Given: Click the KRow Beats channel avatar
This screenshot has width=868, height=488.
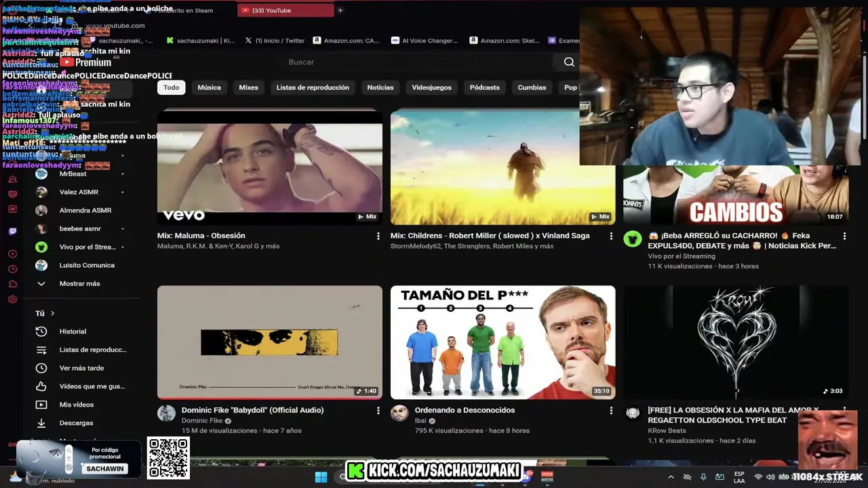Looking at the screenshot, I should (x=633, y=413).
